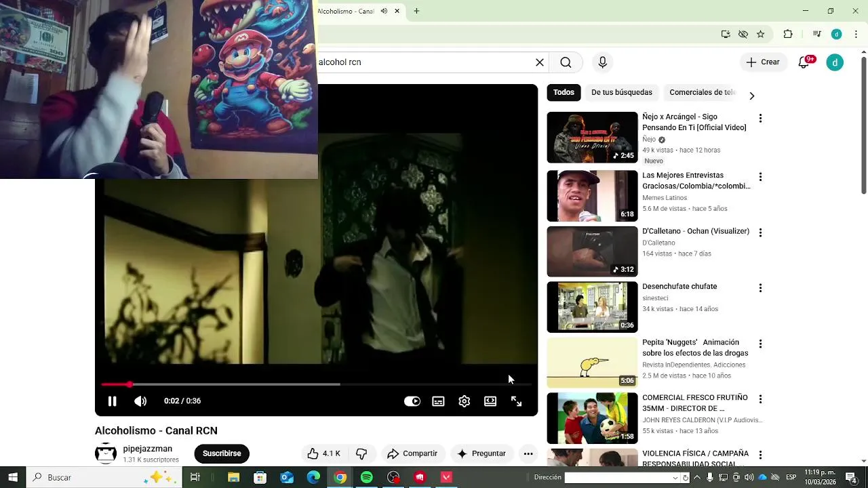868x488 pixels.
Task: Open Microsoft Store from the taskbar
Action: tap(260, 477)
